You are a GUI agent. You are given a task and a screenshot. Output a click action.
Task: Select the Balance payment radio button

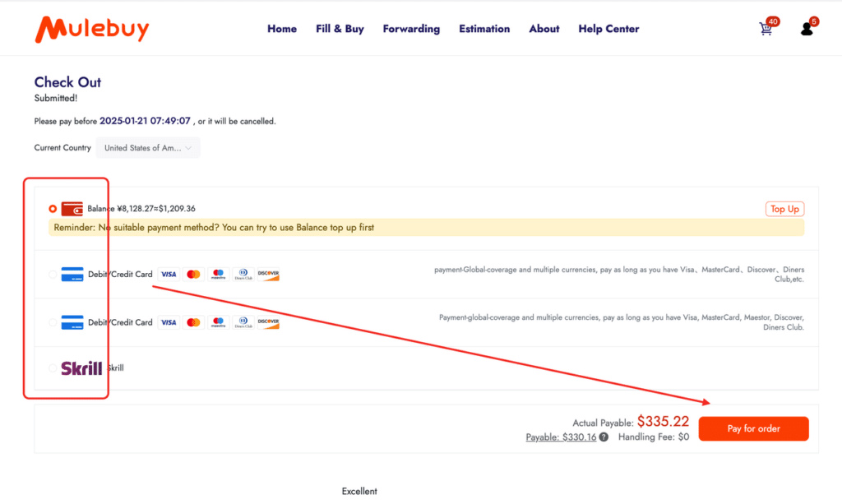(x=53, y=209)
